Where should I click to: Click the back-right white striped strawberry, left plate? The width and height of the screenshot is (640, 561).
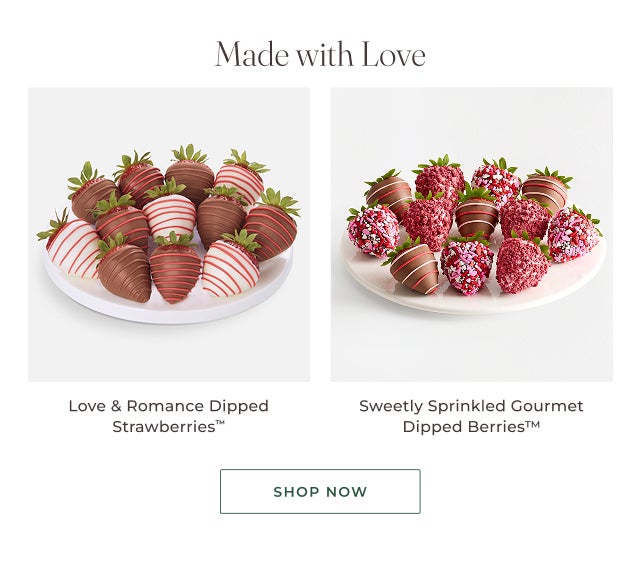click(239, 180)
